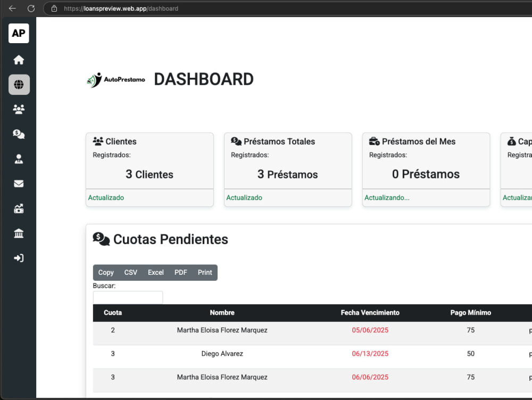Click Actualizado link on Préstamos Totales card
The image size is (532, 400).
[x=244, y=198]
